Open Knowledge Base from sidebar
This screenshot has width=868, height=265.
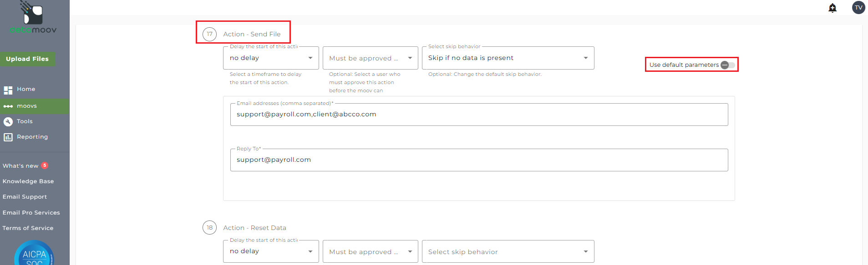click(x=28, y=181)
